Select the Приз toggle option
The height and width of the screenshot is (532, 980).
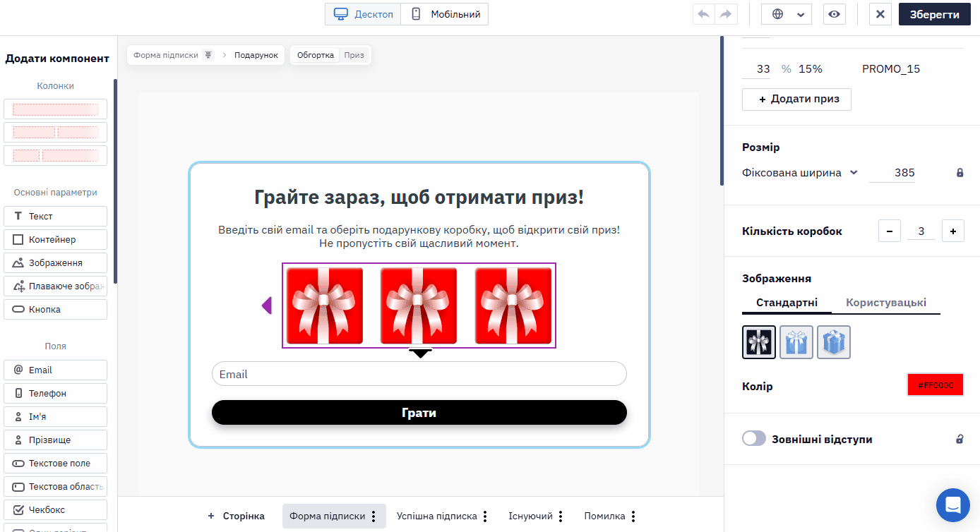(354, 55)
